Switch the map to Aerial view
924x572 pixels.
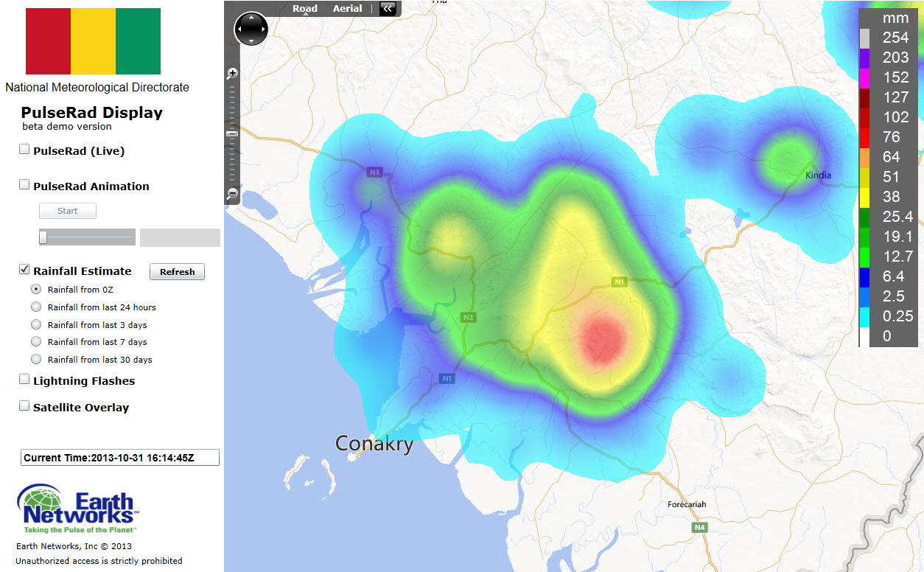click(347, 9)
